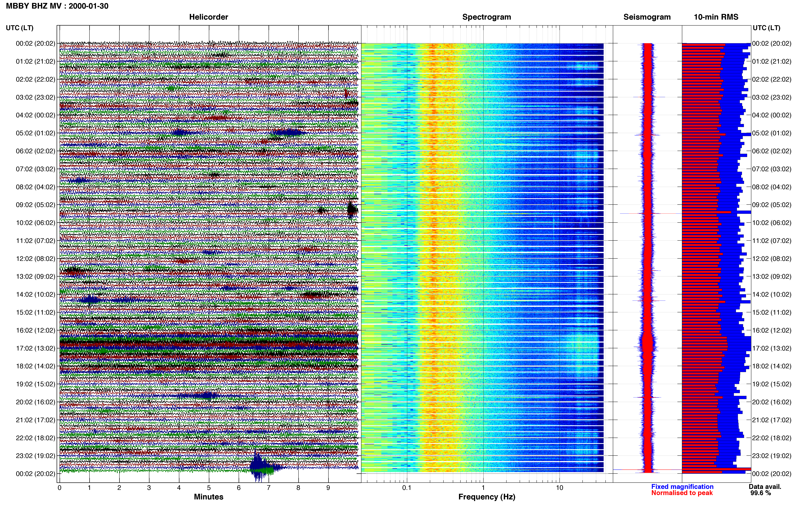812x508 pixels.
Task: Click the 'Normalised to peak' legend text
Action: click(x=682, y=493)
